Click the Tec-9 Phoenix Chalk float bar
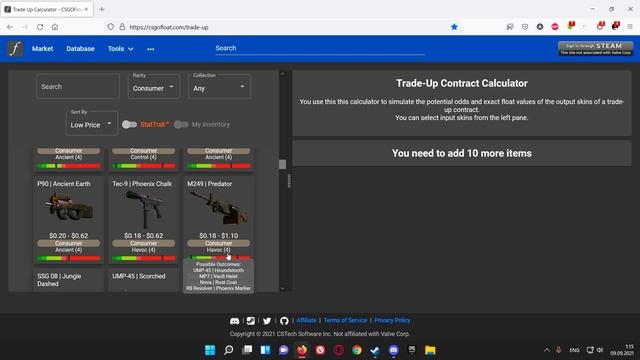Viewport: 640px width, 360px height. click(144, 258)
